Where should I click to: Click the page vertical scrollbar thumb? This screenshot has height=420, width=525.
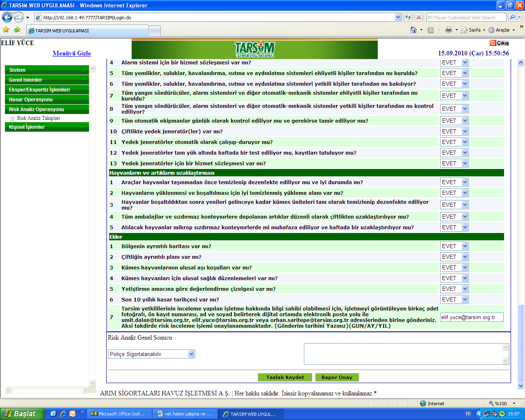click(521, 344)
